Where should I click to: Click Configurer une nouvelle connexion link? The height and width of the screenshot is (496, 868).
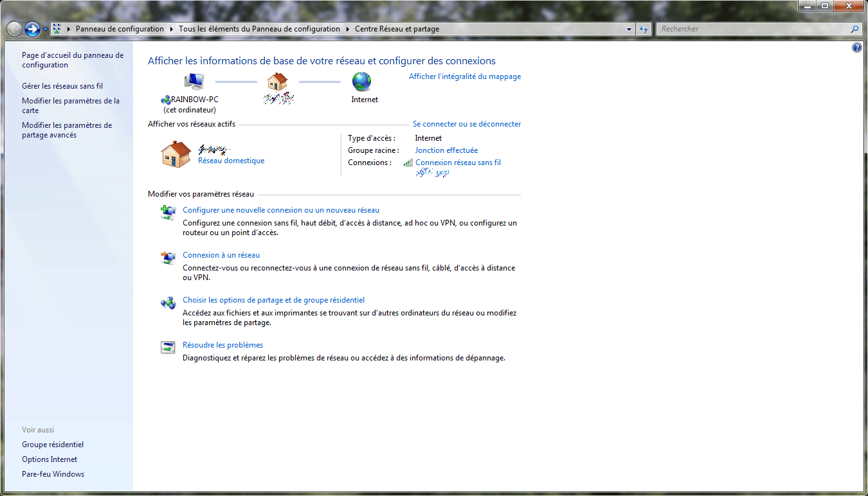[281, 210]
